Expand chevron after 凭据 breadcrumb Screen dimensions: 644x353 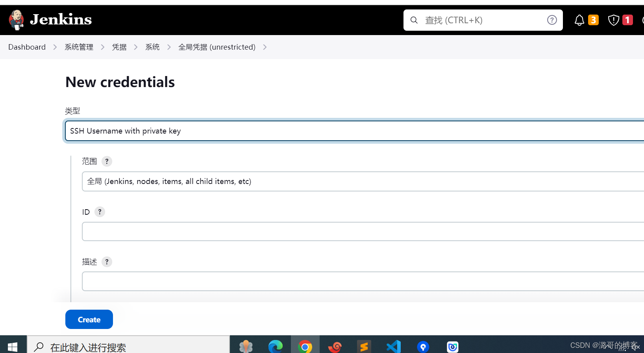tap(136, 47)
